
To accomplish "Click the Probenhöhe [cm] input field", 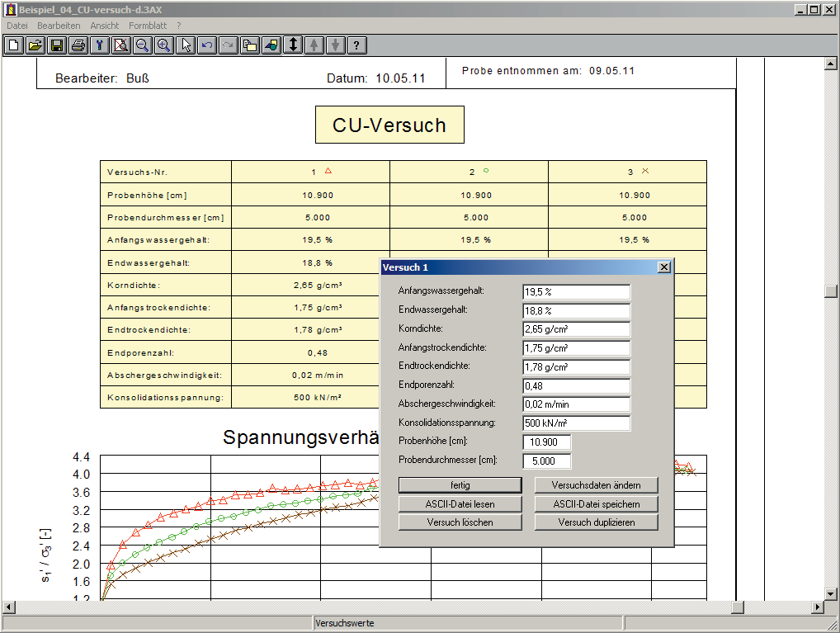I will point(546,442).
